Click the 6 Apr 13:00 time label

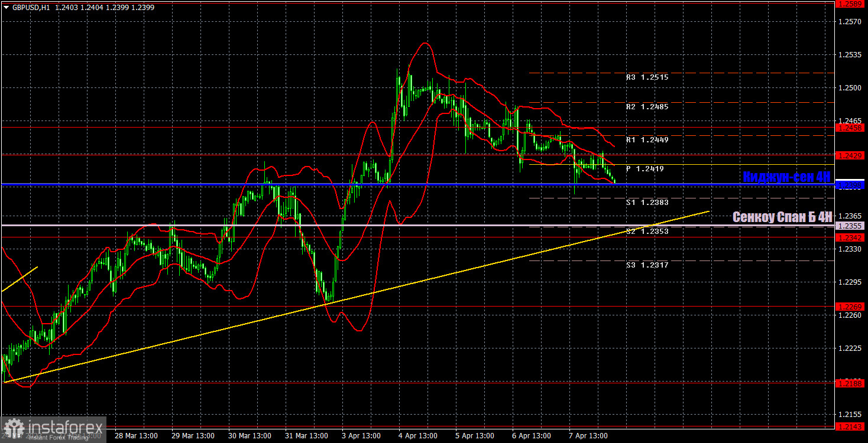point(533,436)
